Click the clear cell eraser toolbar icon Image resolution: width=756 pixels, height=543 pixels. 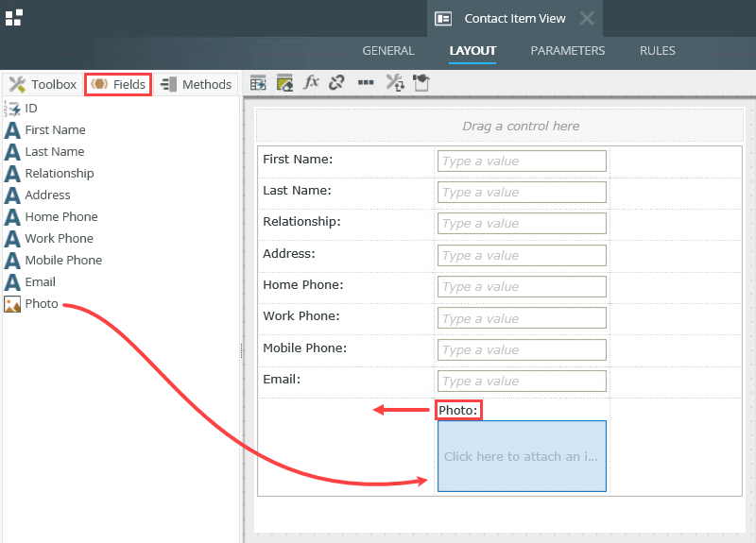(x=284, y=83)
